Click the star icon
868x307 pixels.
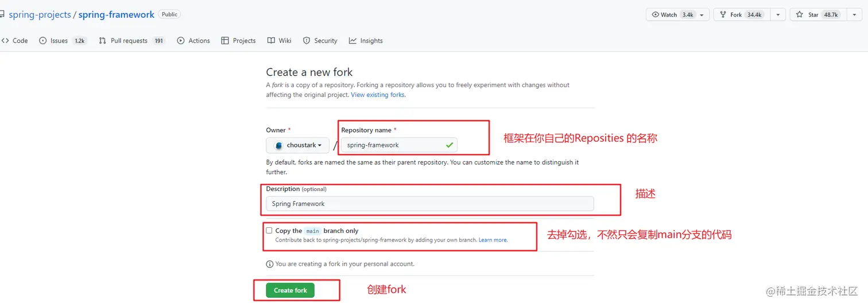[x=799, y=15]
